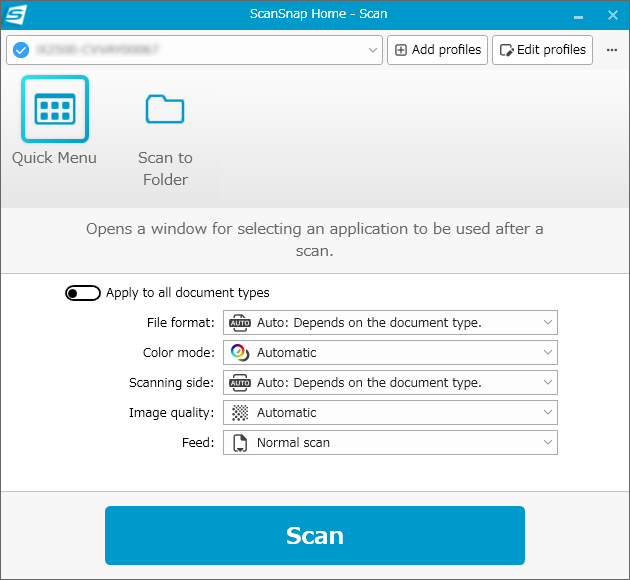630x580 pixels.
Task: Click the 'ScanSnap Home - Scan' title text
Action: tap(319, 14)
